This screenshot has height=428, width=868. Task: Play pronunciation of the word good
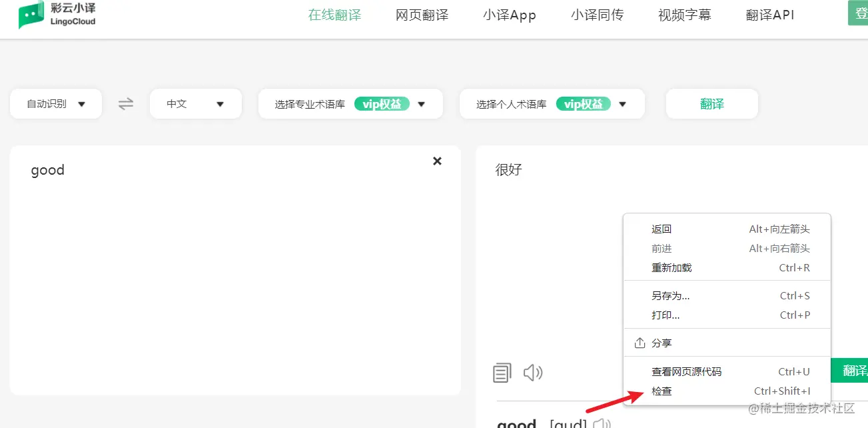tap(602, 424)
